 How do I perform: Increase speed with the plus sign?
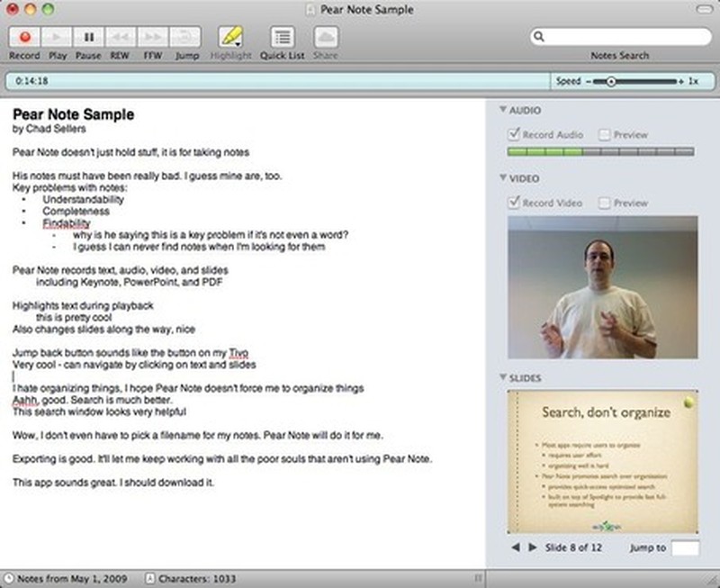click(681, 81)
